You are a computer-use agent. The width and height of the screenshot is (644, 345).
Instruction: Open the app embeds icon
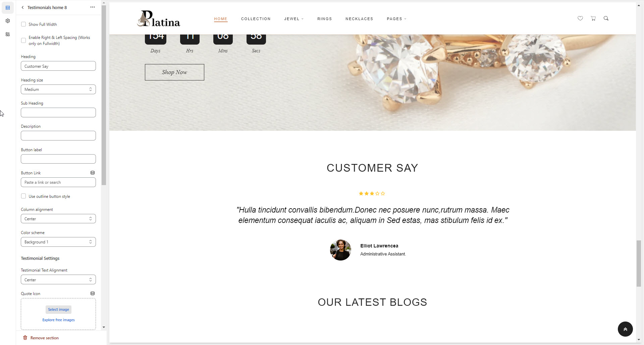[x=8, y=34]
